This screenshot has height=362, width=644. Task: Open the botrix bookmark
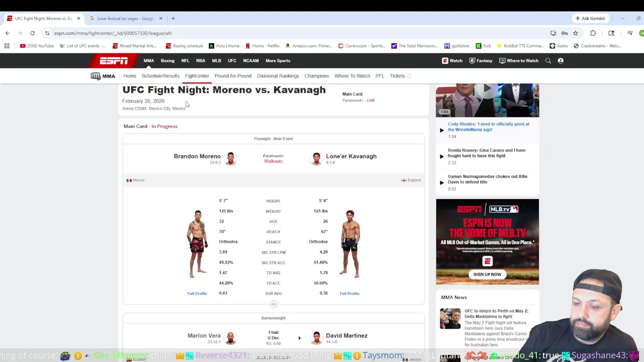pos(559,46)
